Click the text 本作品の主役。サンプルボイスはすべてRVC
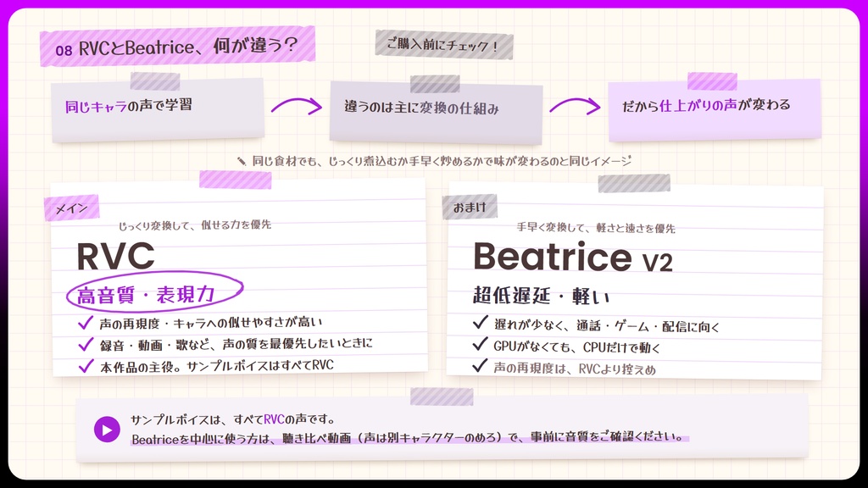 [217, 366]
